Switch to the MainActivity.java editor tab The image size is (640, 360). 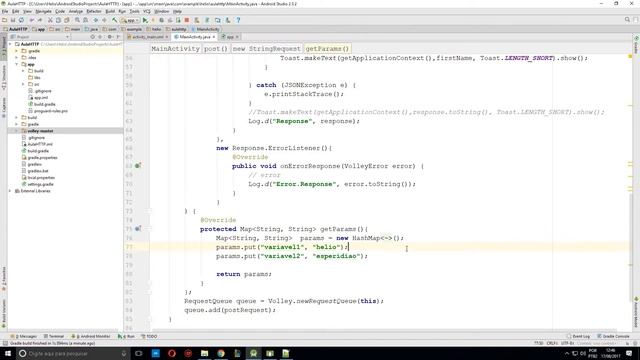[195, 37]
